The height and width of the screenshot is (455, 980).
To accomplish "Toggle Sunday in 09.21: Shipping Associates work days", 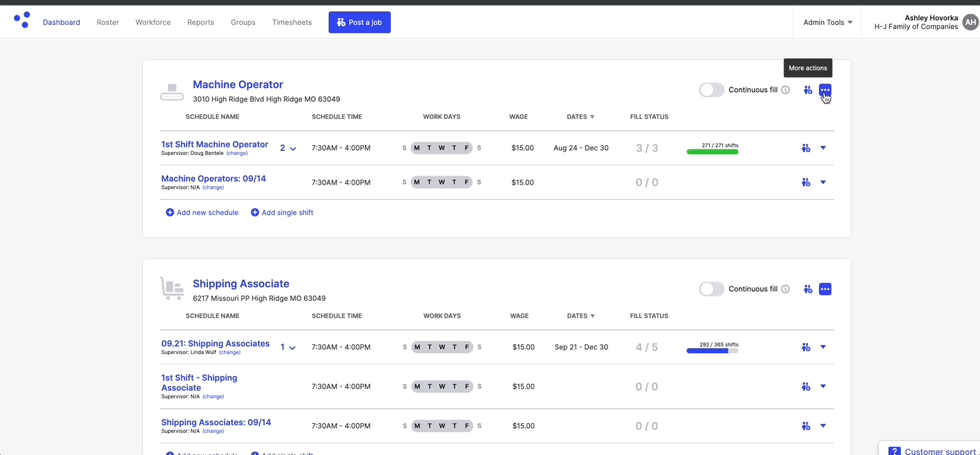I will click(405, 347).
